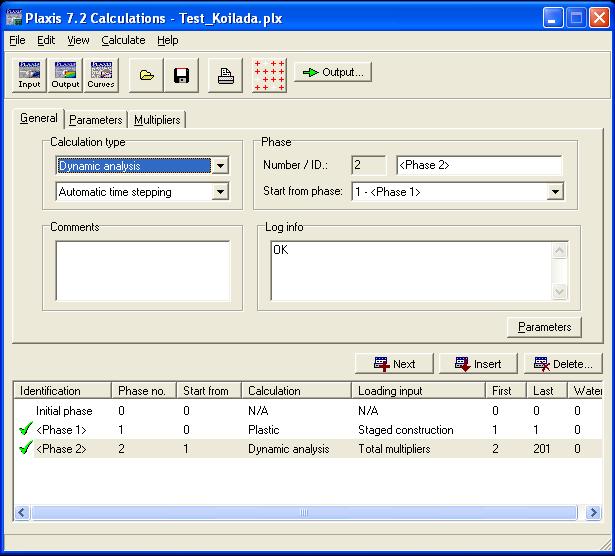Click the Delete phase button
Screen dimensions: 615x556
[x=563, y=364]
